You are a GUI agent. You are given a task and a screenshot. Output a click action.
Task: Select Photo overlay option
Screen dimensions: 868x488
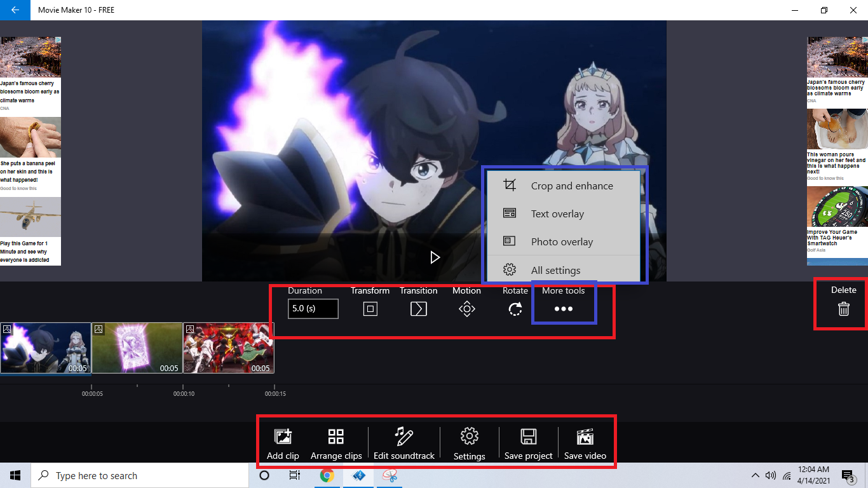point(562,241)
